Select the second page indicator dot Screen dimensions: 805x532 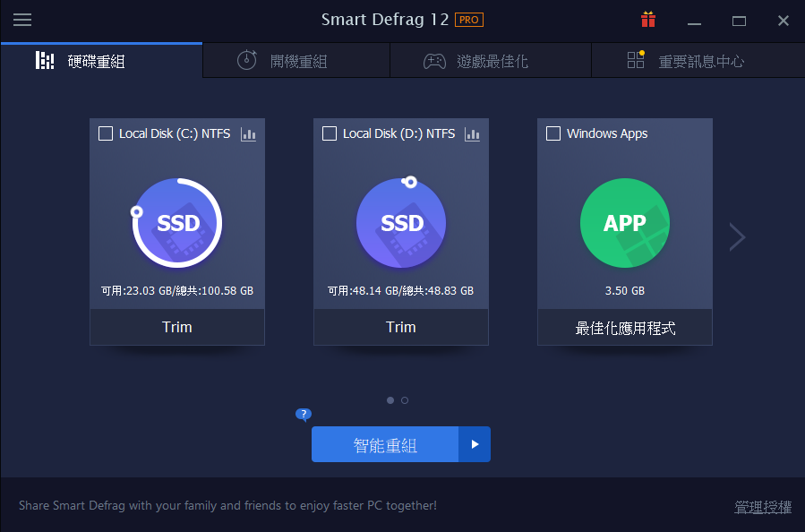[405, 400]
